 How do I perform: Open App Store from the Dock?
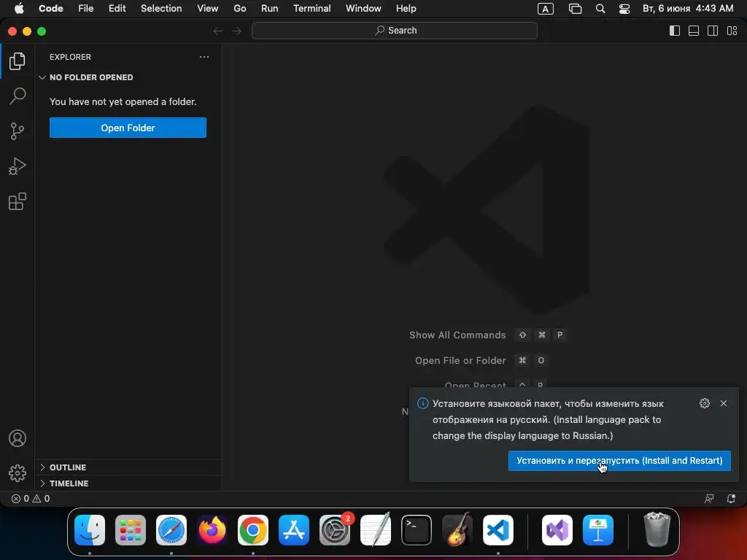pyautogui.click(x=294, y=530)
